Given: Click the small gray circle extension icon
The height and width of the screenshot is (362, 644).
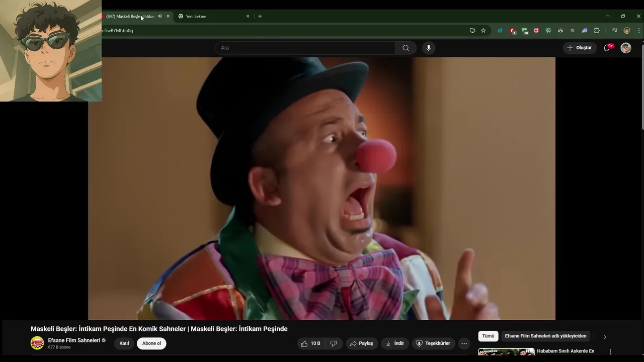Looking at the screenshot, I should (x=573, y=31).
